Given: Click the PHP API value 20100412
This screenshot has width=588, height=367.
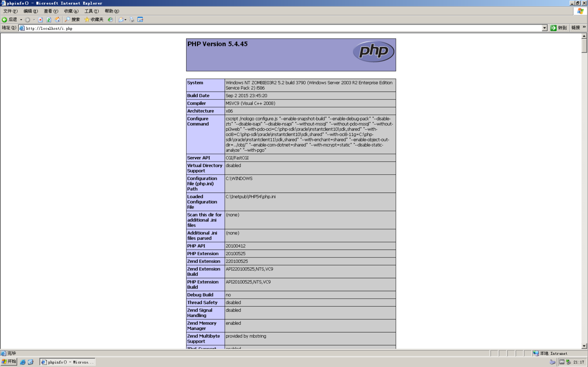Looking at the screenshot, I should click(235, 246).
